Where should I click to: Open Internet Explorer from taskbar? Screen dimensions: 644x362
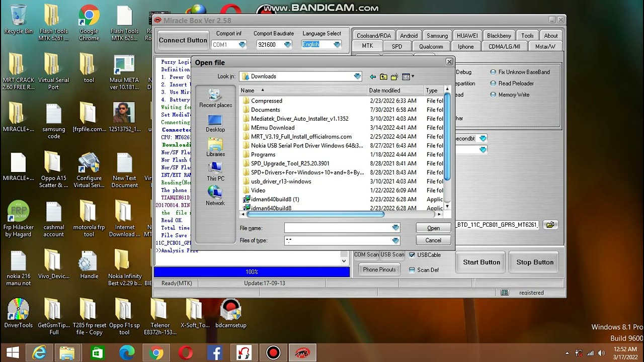click(39, 353)
